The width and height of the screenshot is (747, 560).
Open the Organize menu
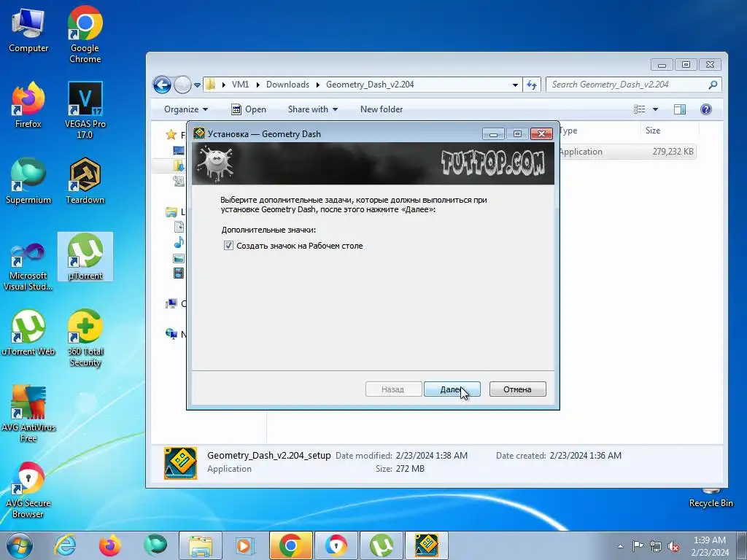[x=186, y=109]
